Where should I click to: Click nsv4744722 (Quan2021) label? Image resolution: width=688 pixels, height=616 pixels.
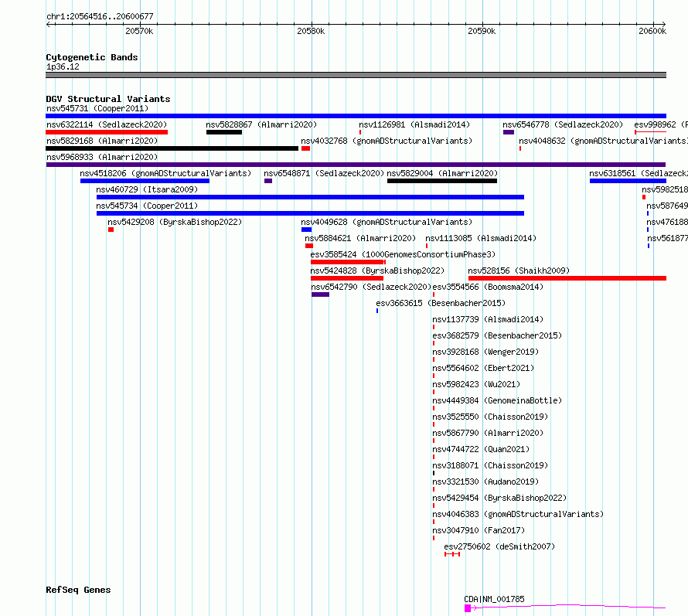pos(481,449)
